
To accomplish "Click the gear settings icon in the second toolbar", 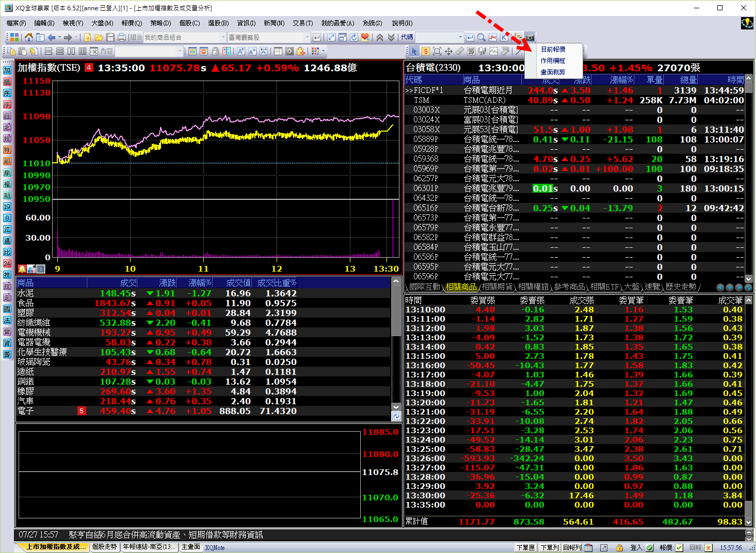I will tap(289, 51).
